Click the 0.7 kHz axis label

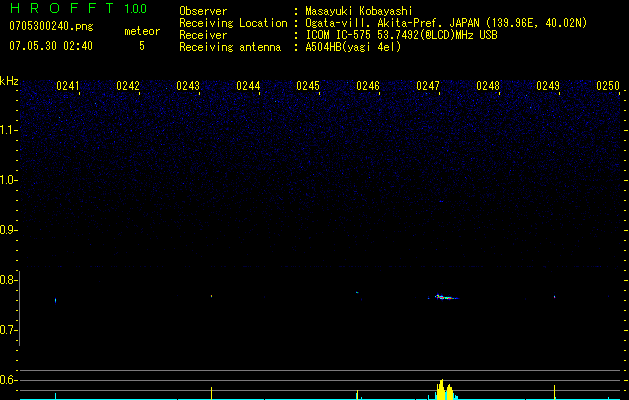[8, 330]
